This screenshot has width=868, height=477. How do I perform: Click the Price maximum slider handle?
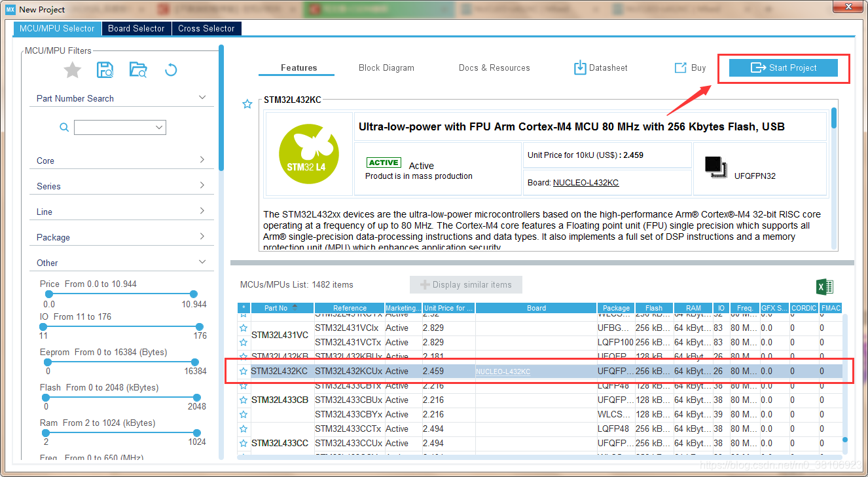tap(193, 294)
